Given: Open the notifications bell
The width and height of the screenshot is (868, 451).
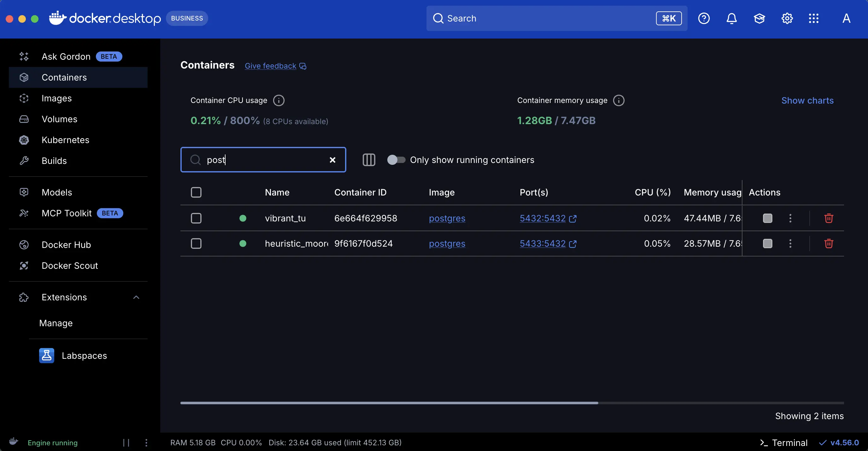Looking at the screenshot, I should (731, 18).
